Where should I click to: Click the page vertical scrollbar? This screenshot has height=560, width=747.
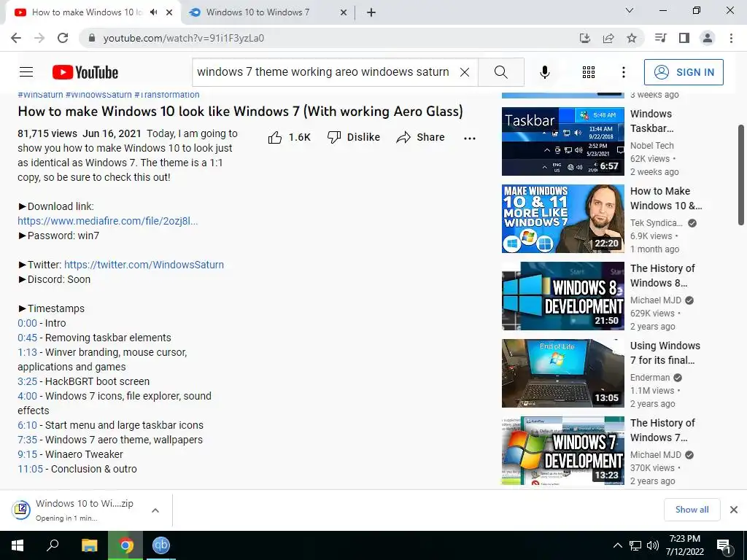(741, 174)
